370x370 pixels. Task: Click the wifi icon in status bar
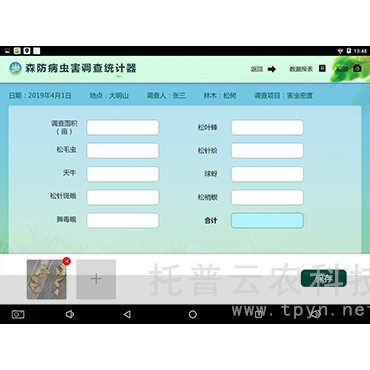(x=340, y=51)
